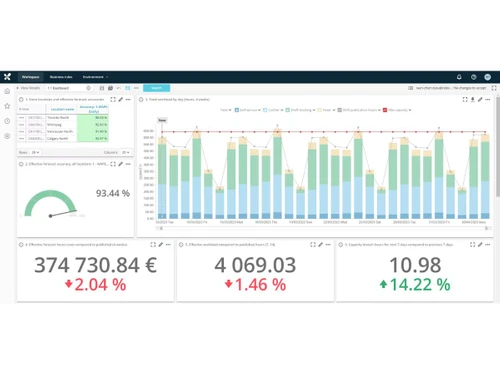Open the Home icon in left sidebar

click(x=7, y=91)
